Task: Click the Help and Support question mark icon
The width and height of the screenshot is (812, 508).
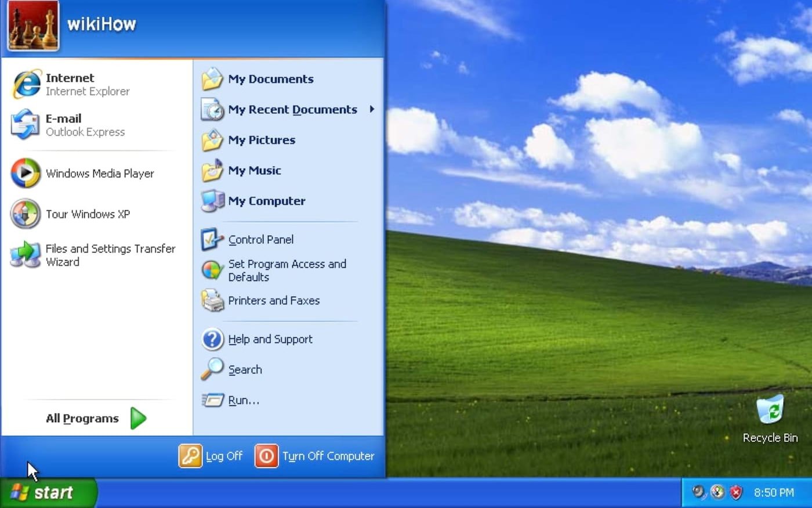Action: pos(212,339)
